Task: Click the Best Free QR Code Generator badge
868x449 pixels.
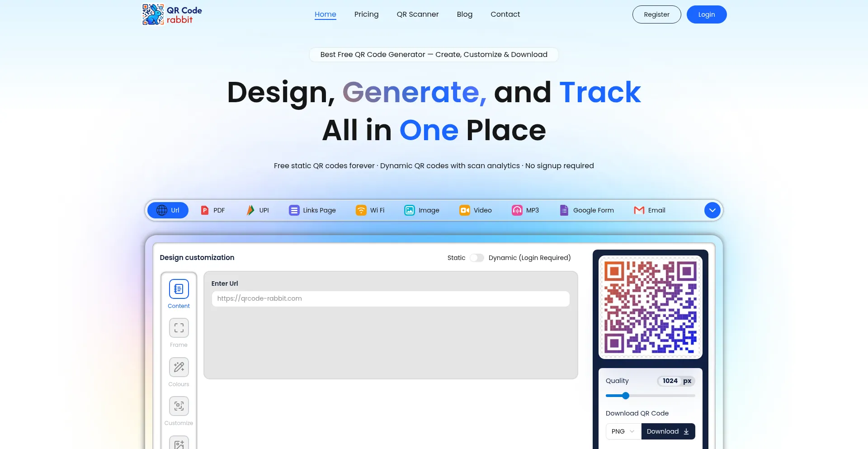Action: 434,55
